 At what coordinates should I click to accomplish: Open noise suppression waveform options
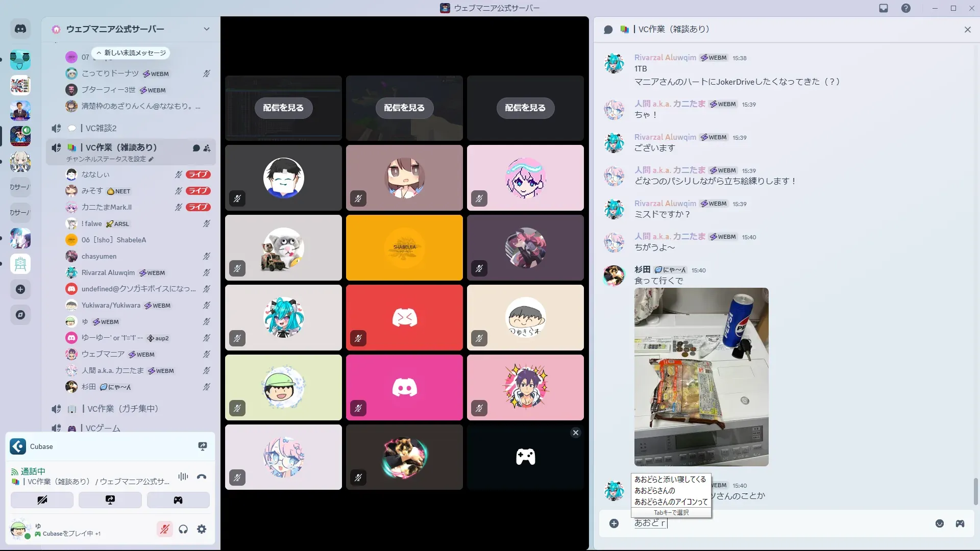[x=183, y=477]
